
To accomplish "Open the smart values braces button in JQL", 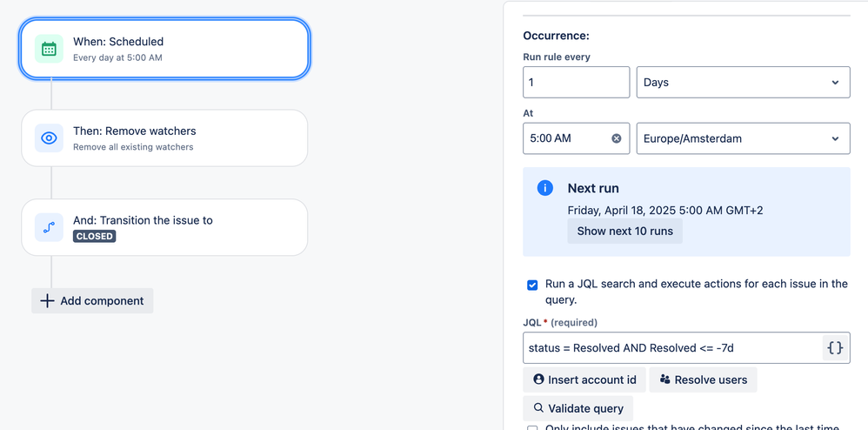I will click(x=835, y=348).
